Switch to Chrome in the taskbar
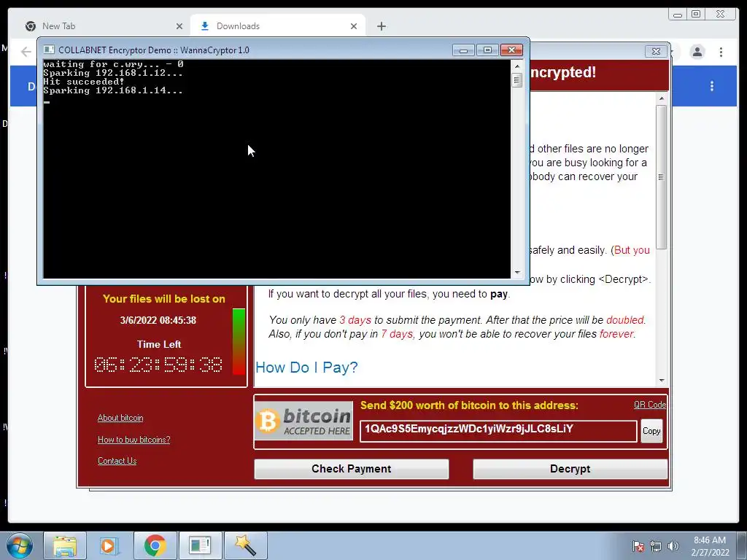 tap(155, 545)
